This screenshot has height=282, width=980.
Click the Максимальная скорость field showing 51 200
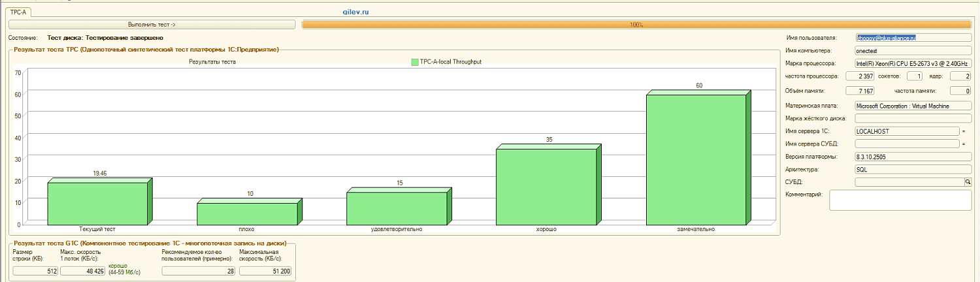pyautogui.click(x=265, y=272)
